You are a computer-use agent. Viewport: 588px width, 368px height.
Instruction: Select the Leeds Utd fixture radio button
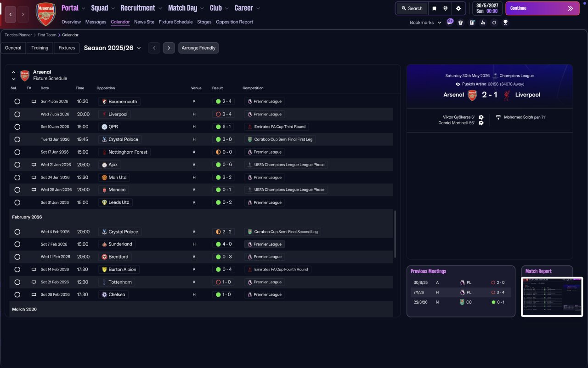click(17, 202)
